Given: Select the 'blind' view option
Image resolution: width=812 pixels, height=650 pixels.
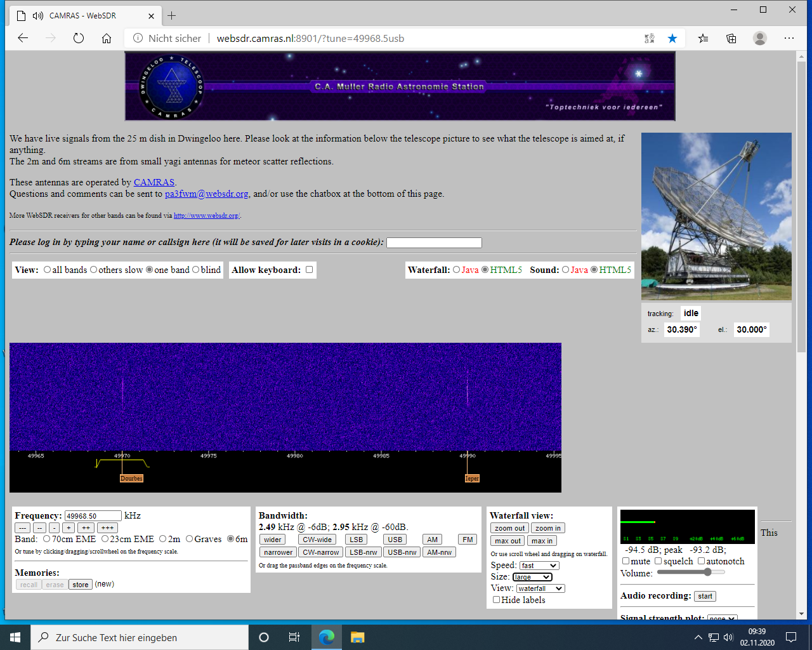Looking at the screenshot, I should tap(195, 270).
